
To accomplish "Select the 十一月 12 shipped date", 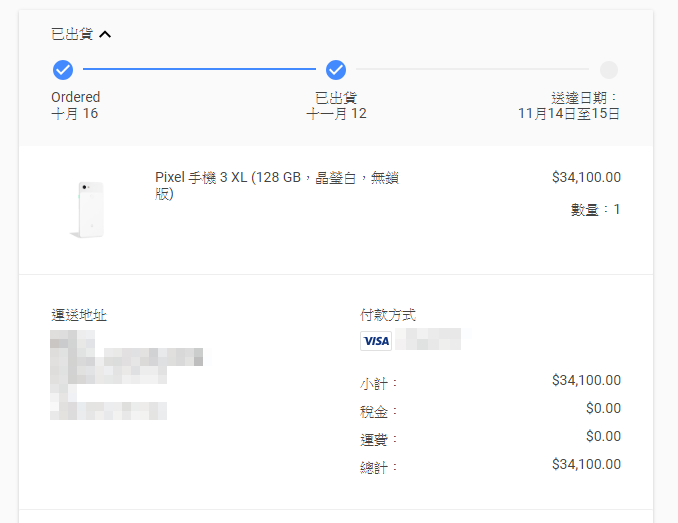I will tap(336, 114).
